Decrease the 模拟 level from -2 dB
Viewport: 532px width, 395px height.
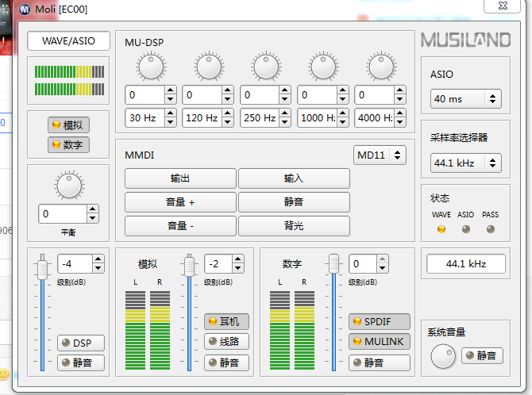(238, 268)
